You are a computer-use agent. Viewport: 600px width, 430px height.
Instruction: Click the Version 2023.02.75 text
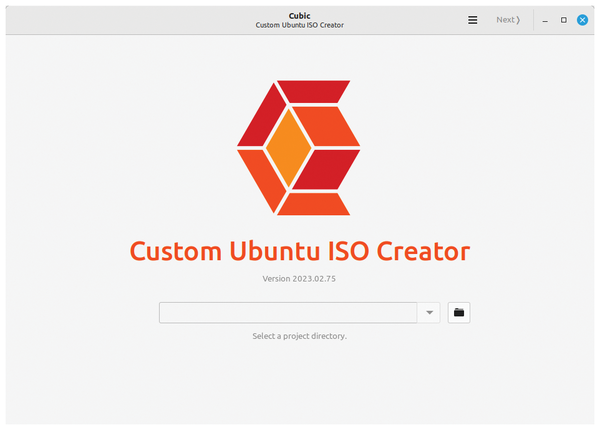click(x=299, y=279)
